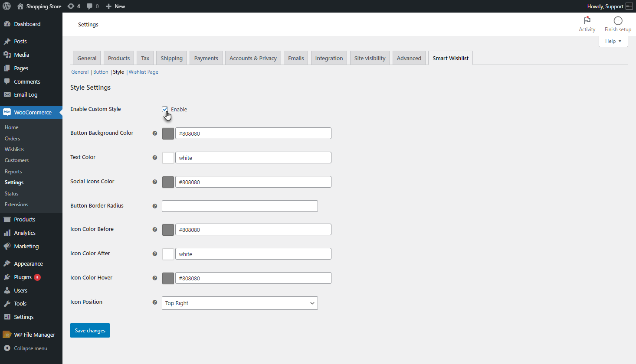Viewport: 636px width, 364px height.
Task: Click the Analytics bar chart icon
Action: [7, 233]
